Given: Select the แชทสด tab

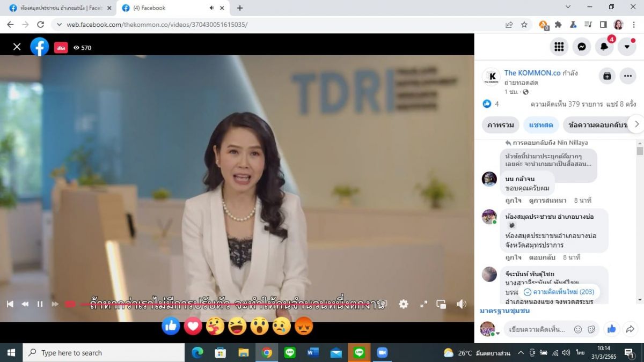Looking at the screenshot, I should [x=541, y=125].
